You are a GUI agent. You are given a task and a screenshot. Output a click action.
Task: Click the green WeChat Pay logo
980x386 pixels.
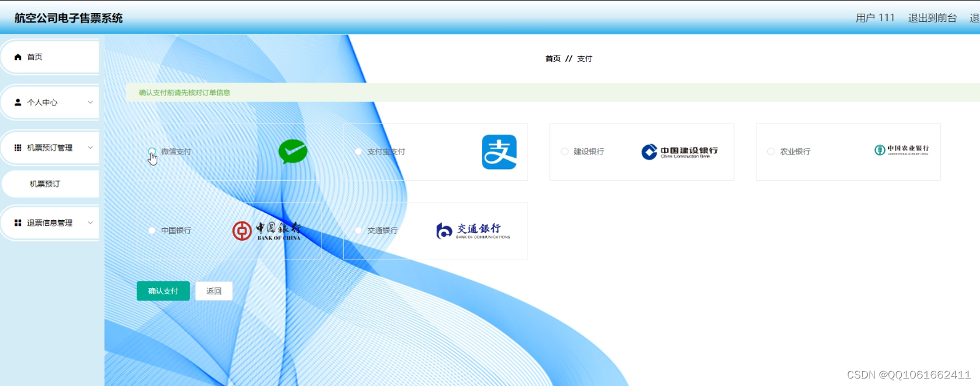[x=293, y=152]
